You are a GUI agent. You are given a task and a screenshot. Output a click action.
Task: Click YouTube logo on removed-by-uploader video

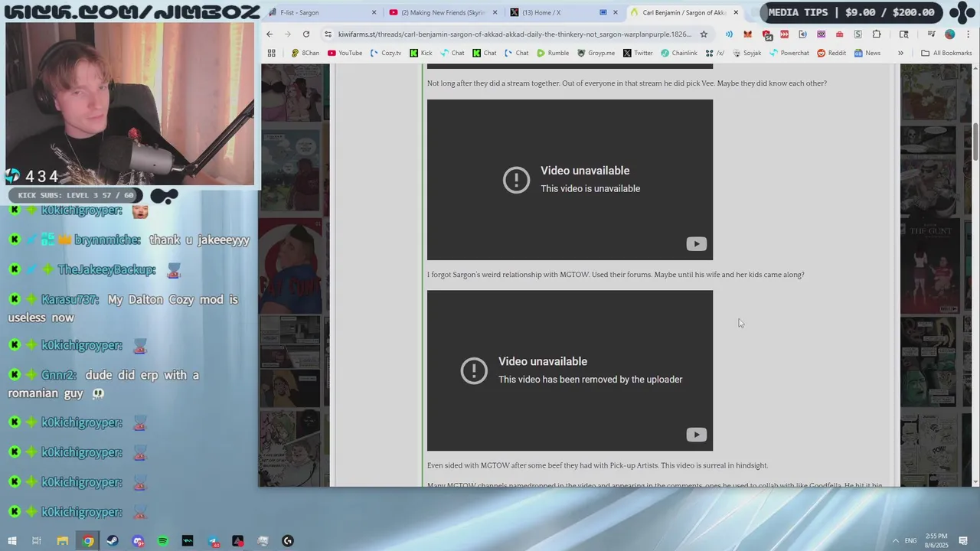[x=696, y=435]
